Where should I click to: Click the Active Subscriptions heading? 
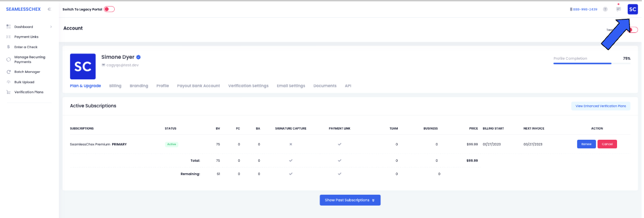93,106
